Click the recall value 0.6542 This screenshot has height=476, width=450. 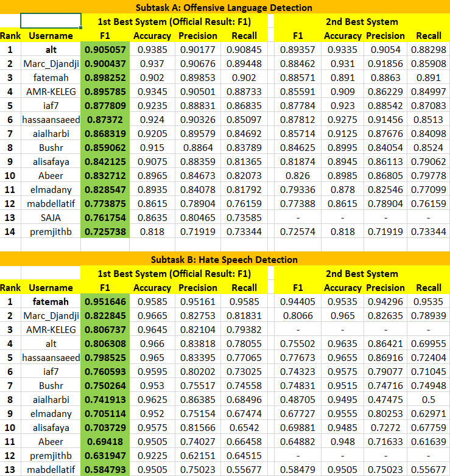pyautogui.click(x=244, y=427)
